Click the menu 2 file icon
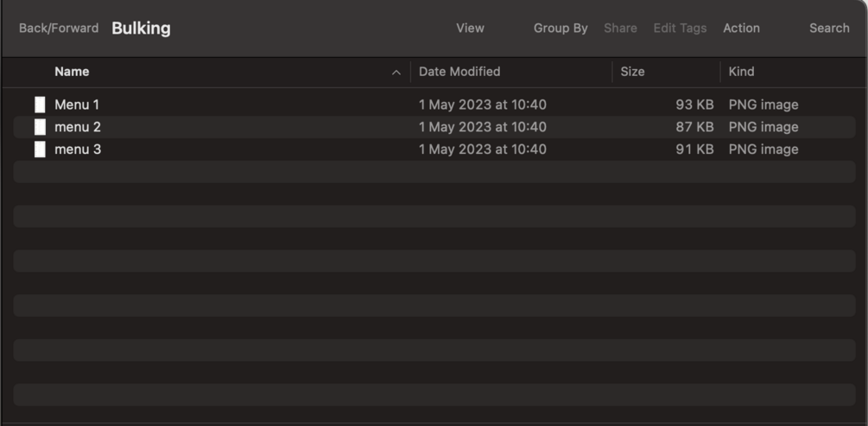The width and height of the screenshot is (868, 426). coord(40,127)
